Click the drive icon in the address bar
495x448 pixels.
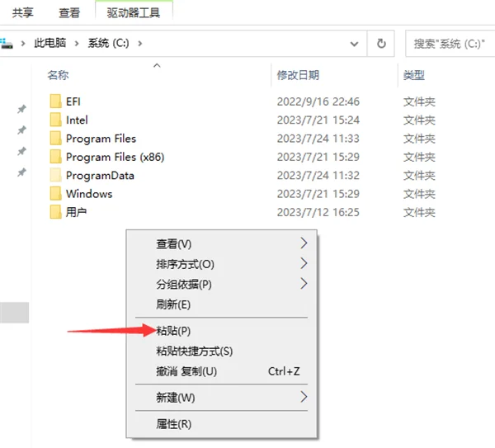pyautogui.click(x=7, y=44)
